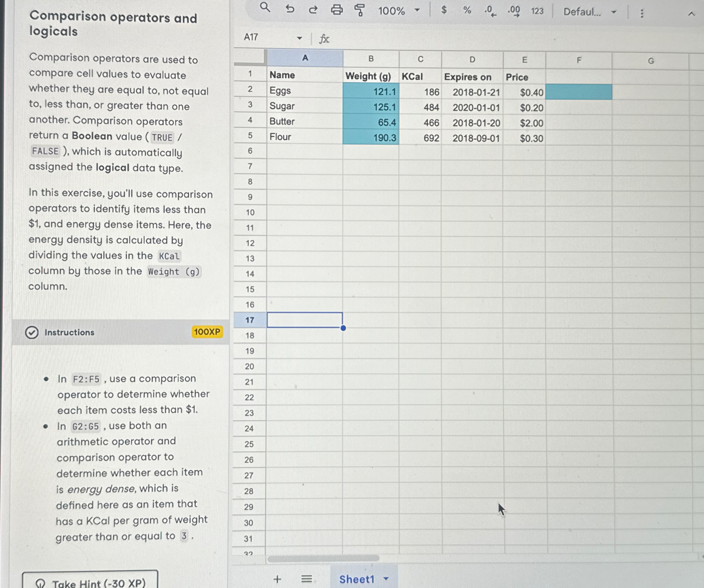Open the Sheet1 tab options arrow

[386, 579]
